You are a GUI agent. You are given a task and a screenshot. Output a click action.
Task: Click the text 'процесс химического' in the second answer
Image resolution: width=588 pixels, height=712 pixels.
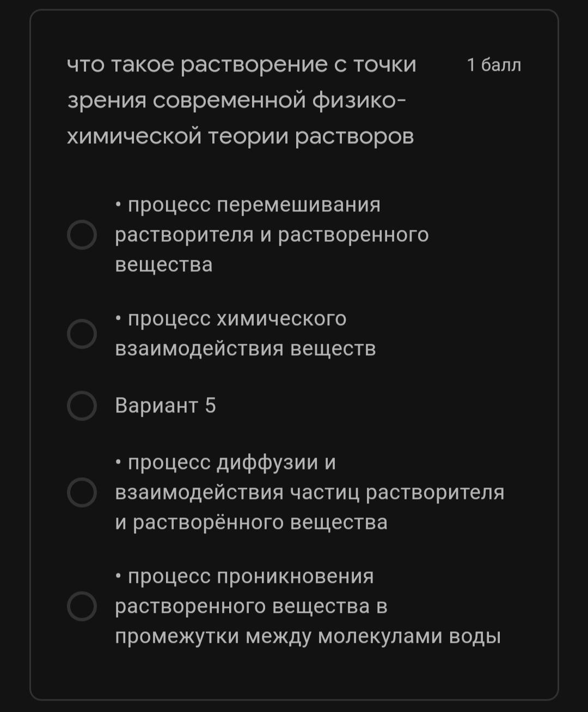click(x=237, y=319)
